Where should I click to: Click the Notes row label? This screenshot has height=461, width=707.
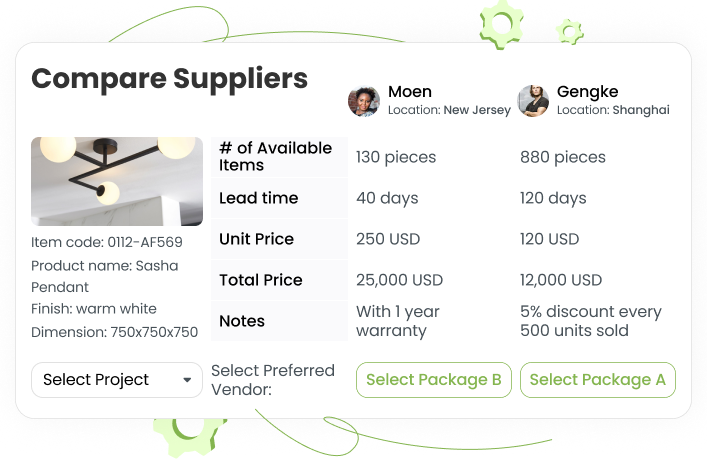[x=242, y=321]
